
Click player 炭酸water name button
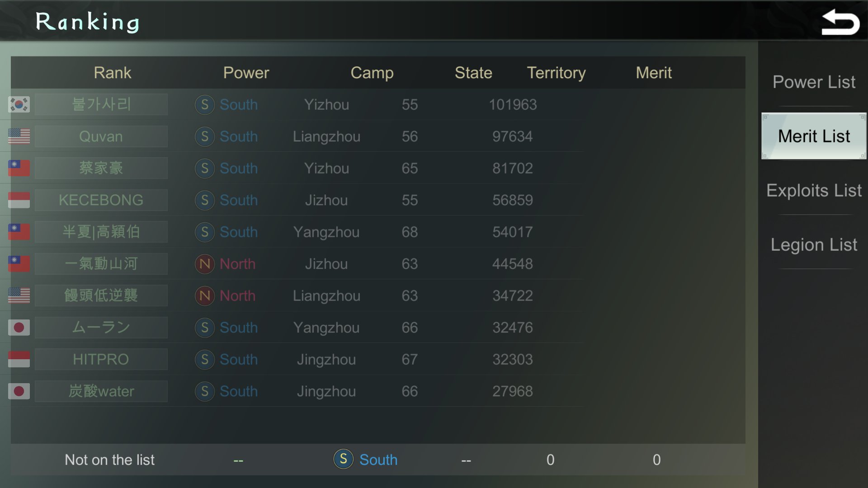pyautogui.click(x=101, y=391)
